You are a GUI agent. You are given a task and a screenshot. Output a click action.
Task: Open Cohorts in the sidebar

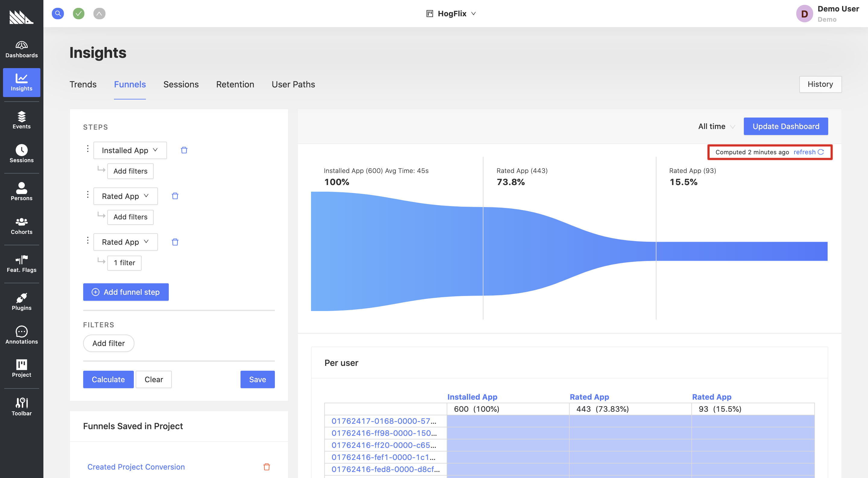coord(22,226)
